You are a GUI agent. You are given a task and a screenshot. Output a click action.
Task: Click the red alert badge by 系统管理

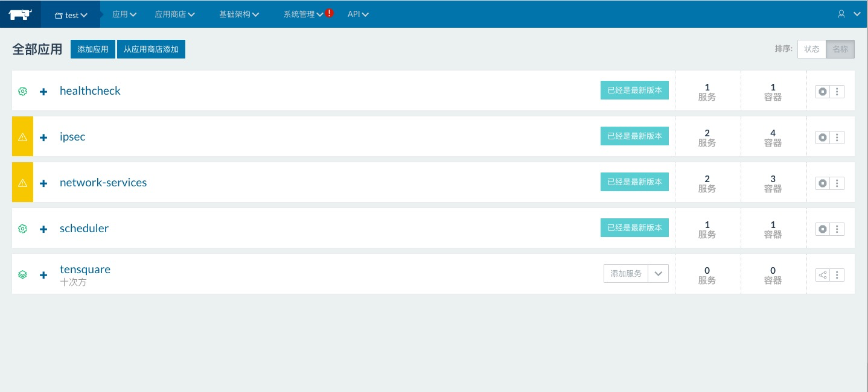coord(329,13)
